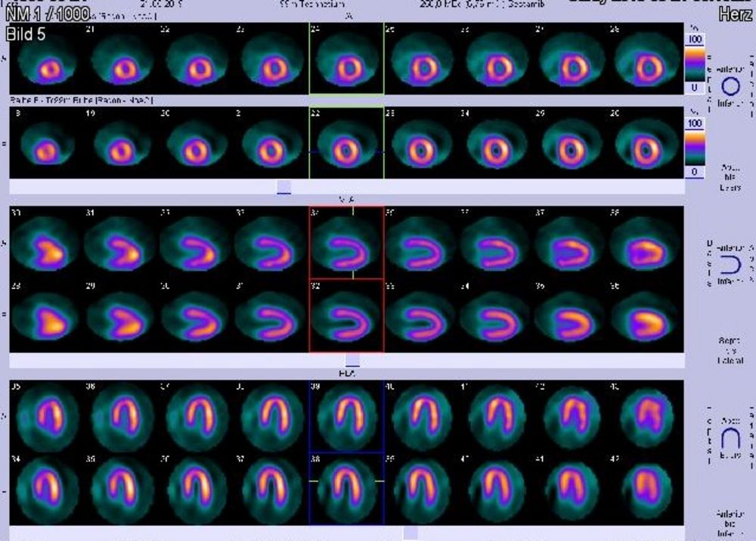Select blue-framed slice 38 in lower horizontal long-axis row

[347, 489]
